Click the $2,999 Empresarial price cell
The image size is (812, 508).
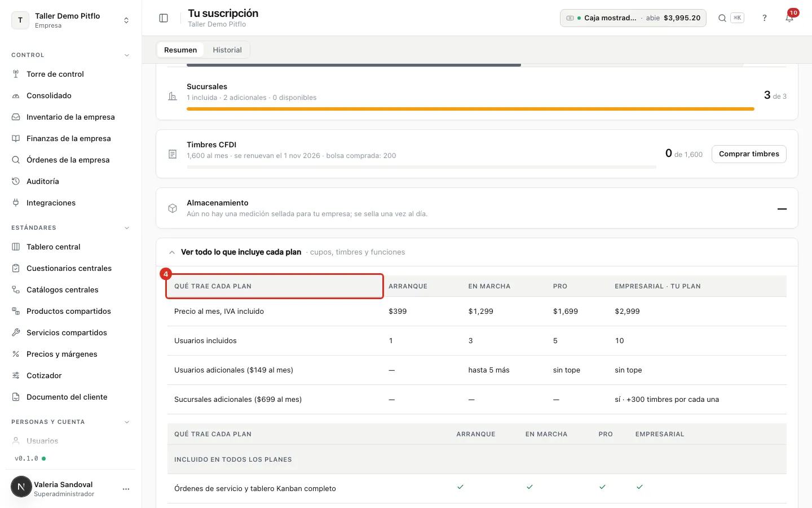tap(627, 312)
